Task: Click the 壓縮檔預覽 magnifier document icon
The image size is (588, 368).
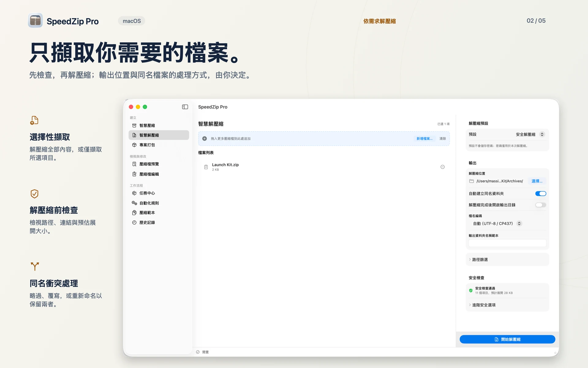Action: click(134, 164)
